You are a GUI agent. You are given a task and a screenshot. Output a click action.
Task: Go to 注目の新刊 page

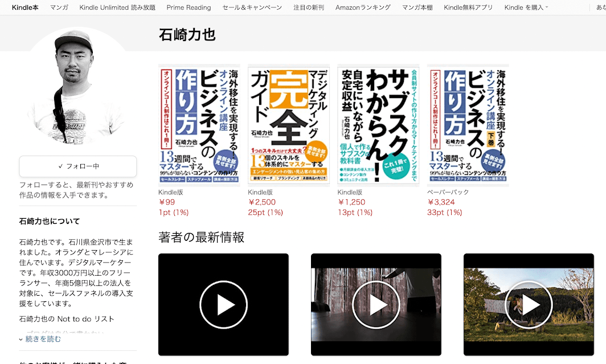click(309, 7)
